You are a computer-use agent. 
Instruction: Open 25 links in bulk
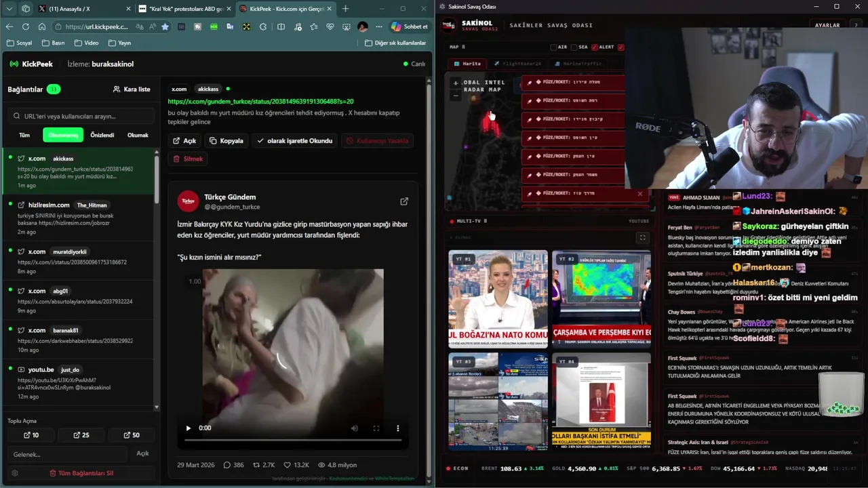click(81, 435)
